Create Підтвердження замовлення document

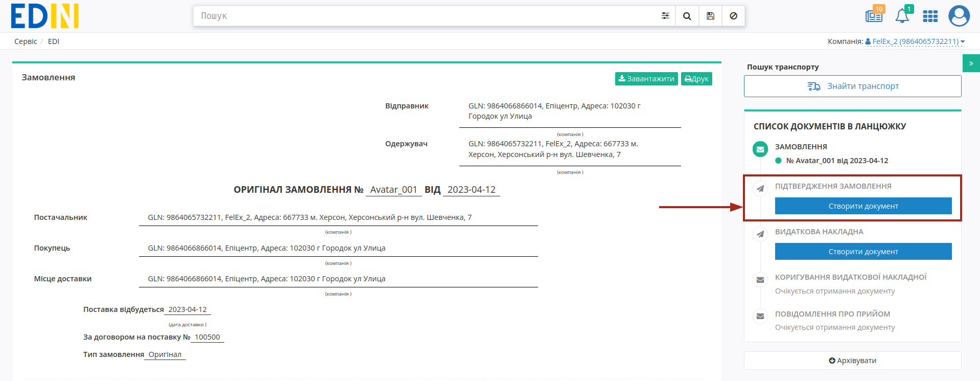tap(863, 206)
